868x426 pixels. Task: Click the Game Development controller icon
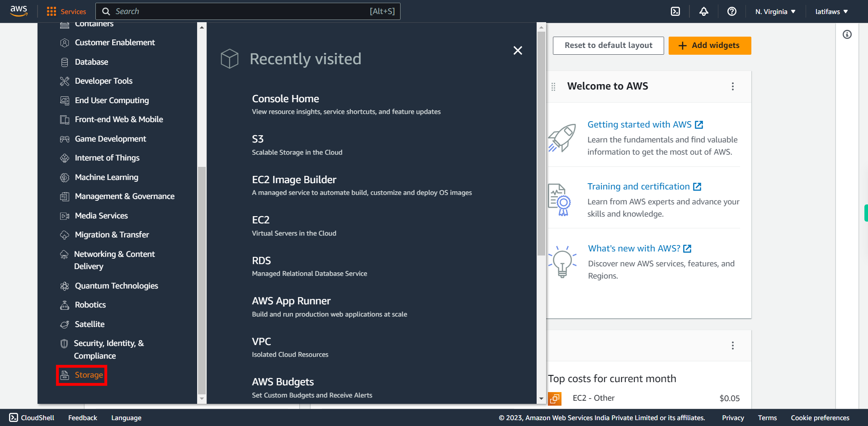coord(65,139)
